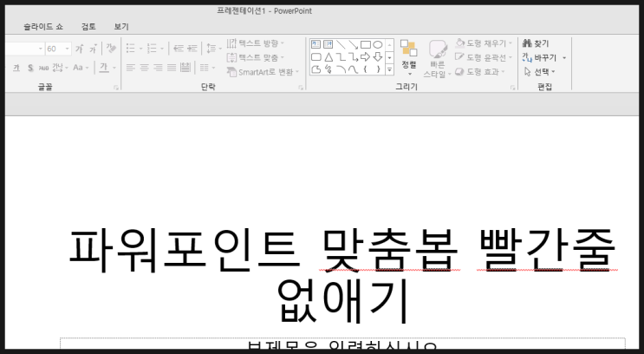Click SmartArt로 변환 button
644x354 pixels.
click(263, 72)
